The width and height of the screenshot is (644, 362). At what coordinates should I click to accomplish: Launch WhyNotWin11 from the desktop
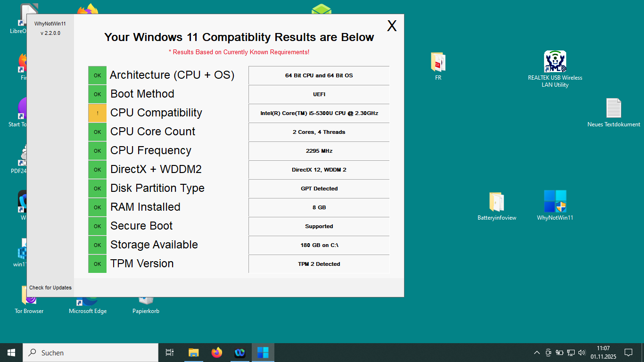click(x=555, y=205)
